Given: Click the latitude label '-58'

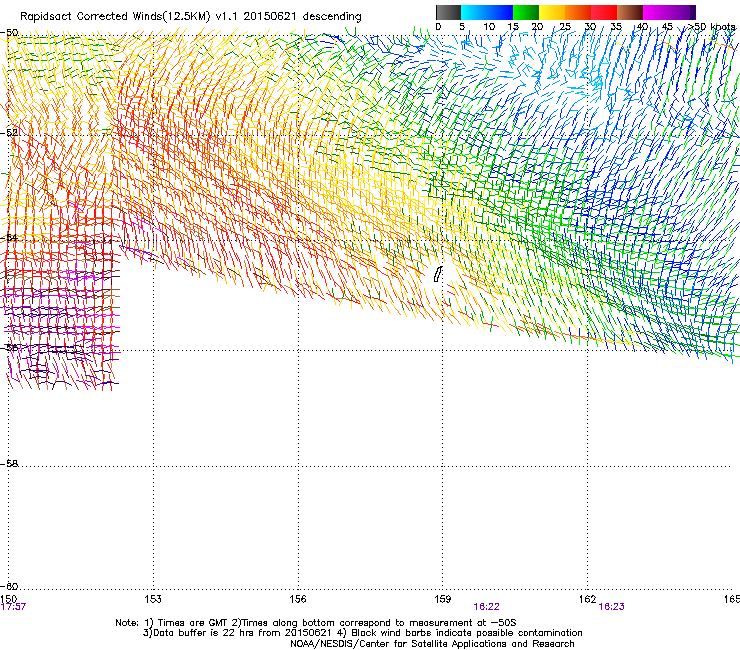Looking at the screenshot, I should 9,464.
